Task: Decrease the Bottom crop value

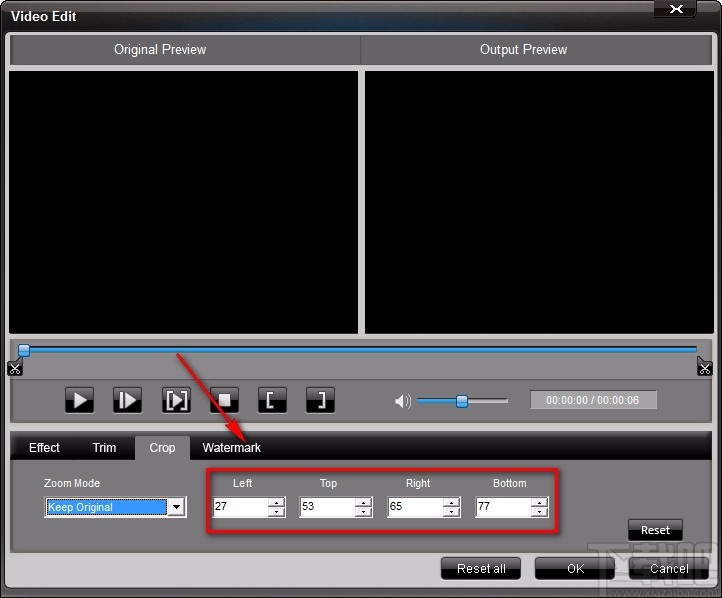Action: coord(539,512)
